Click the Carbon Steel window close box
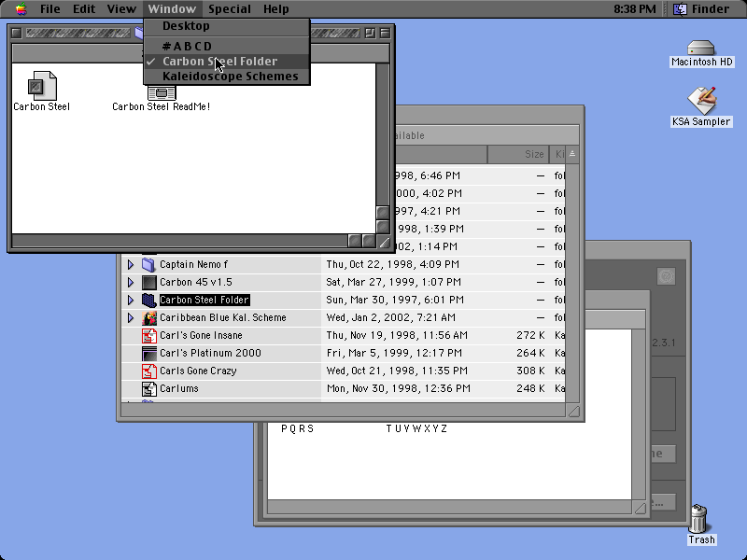 [16, 33]
